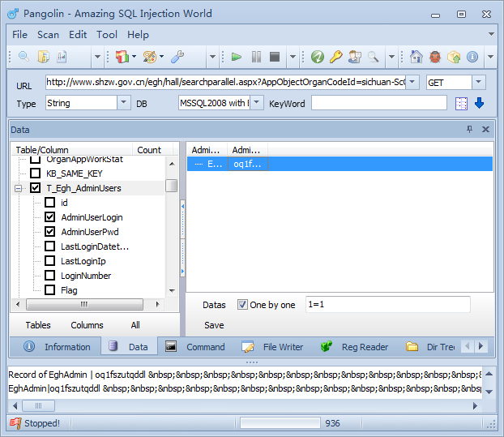
Task: Click the grid table icon beside KeyWord
Action: [x=461, y=104]
